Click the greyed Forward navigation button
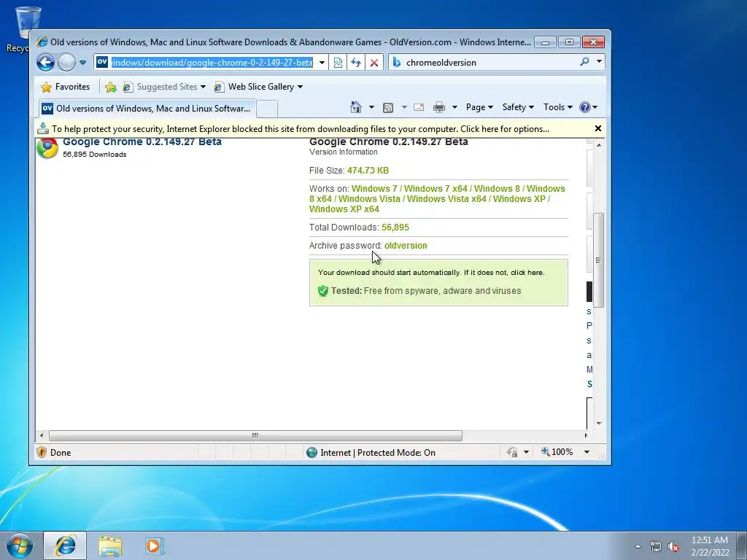The image size is (747, 560). pyautogui.click(x=66, y=63)
